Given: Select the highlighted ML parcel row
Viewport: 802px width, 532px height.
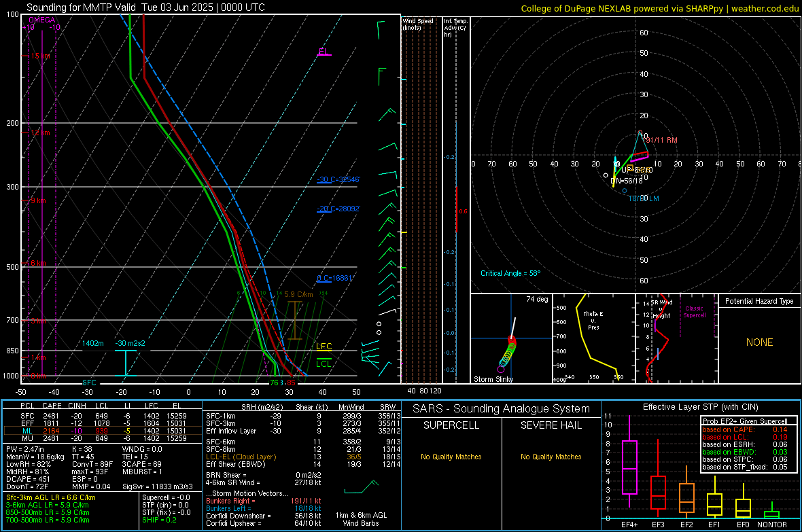Looking at the screenshot, I should 102,431.
